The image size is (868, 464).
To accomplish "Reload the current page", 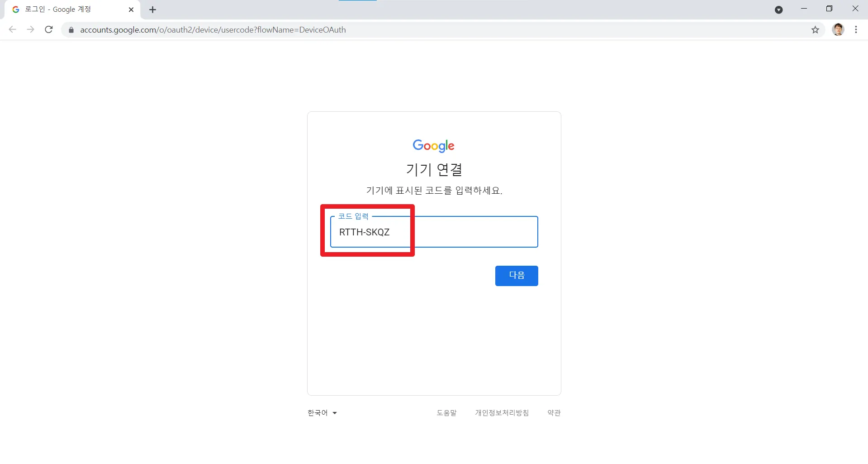I will [x=49, y=30].
